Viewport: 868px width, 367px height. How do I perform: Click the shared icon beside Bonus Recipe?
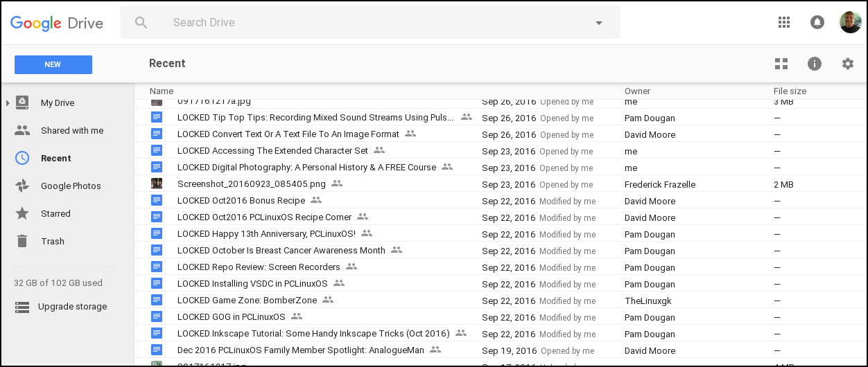pos(316,200)
